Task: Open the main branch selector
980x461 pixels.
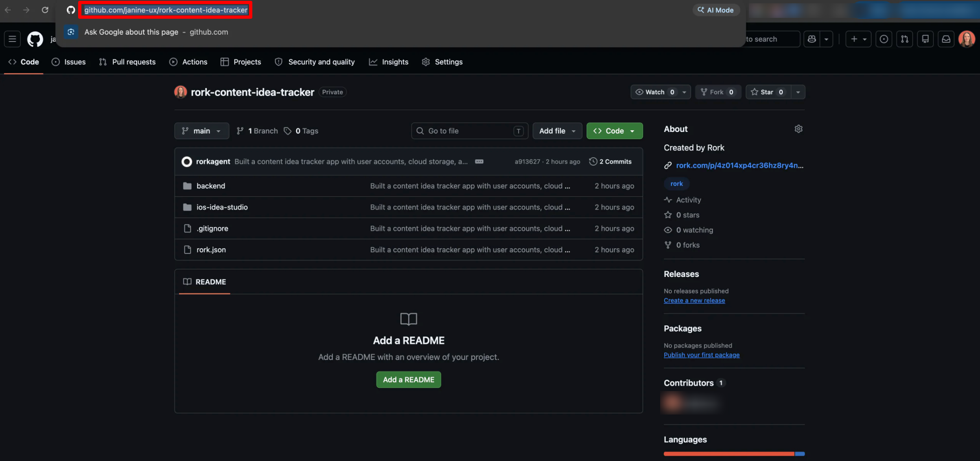Action: pos(201,131)
